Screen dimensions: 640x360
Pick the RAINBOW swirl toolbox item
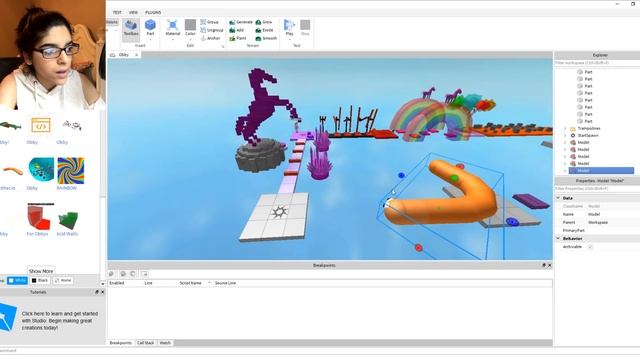point(71,171)
